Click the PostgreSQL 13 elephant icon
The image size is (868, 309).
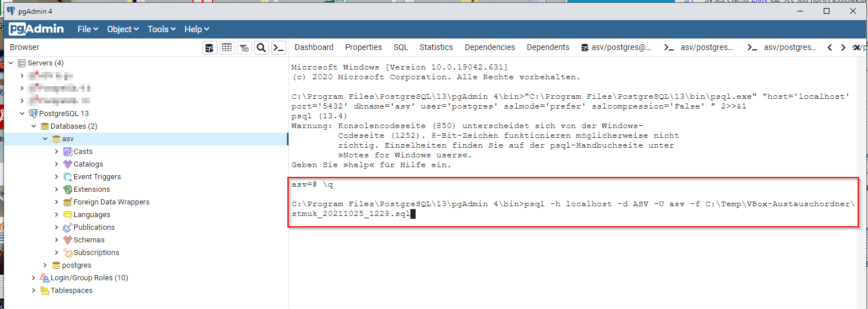click(x=33, y=113)
